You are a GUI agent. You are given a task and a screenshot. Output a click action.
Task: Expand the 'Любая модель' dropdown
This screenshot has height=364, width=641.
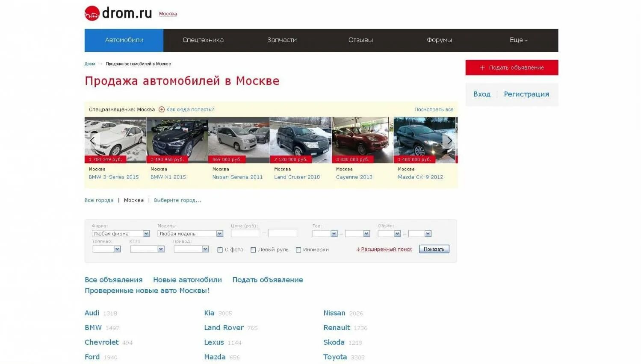point(190,233)
